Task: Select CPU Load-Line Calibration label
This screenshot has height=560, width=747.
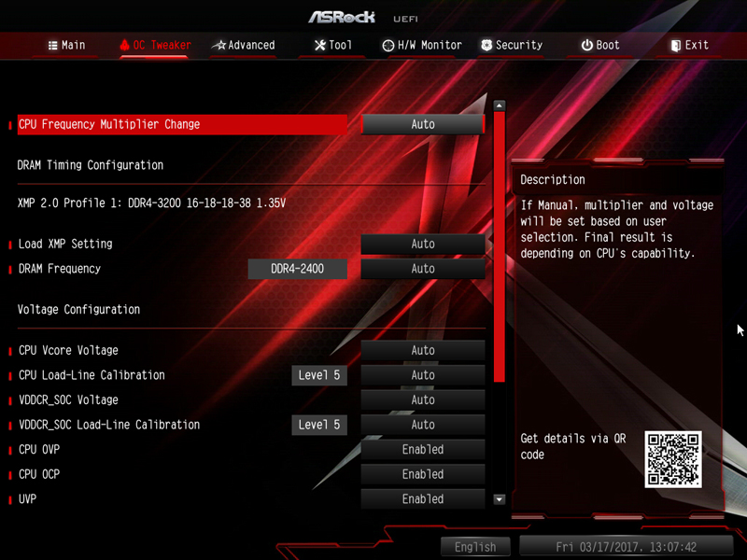Action: 92,375
